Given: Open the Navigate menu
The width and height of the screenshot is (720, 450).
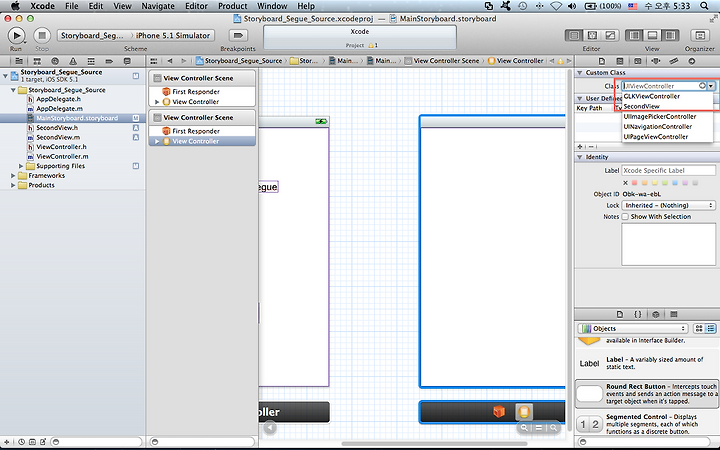Looking at the screenshot, I should click(158, 6).
